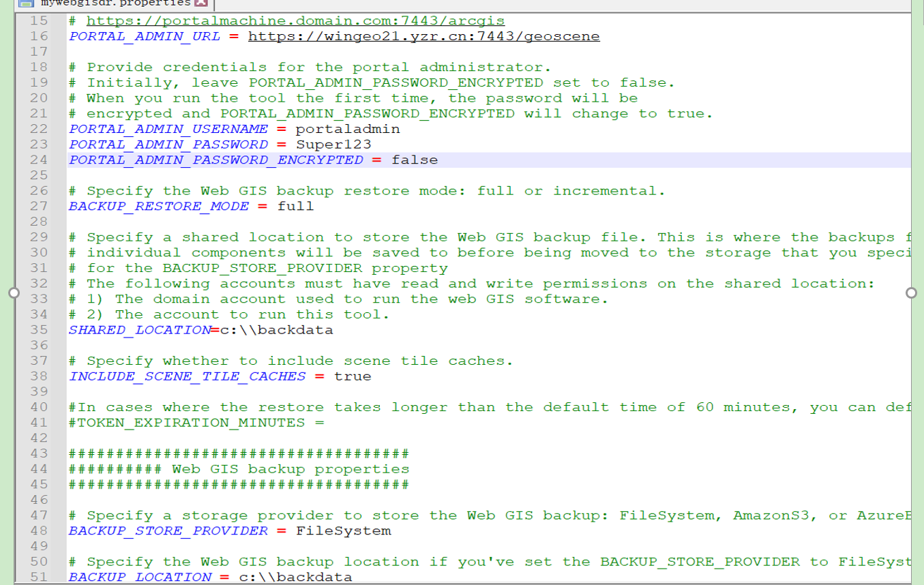Click the value true on line 38
This screenshot has height=585, width=924.
pos(353,376)
